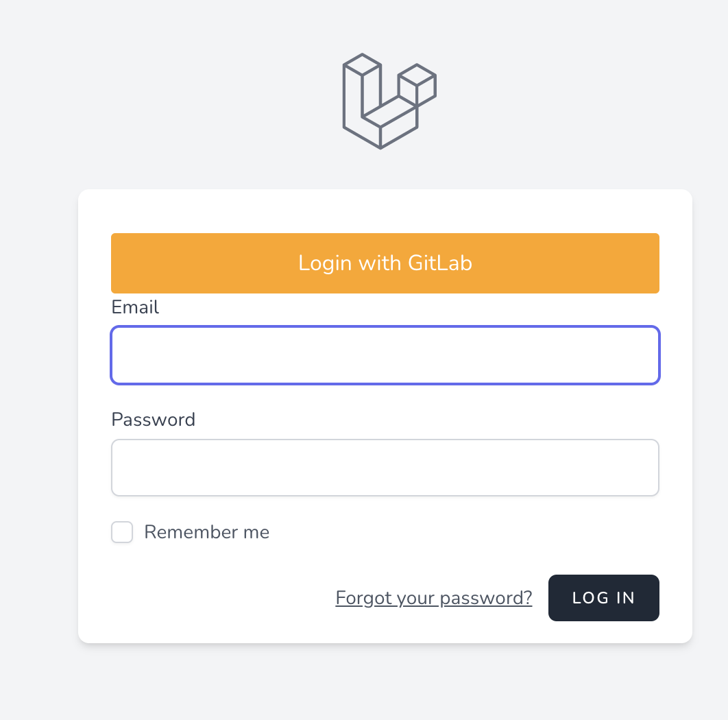Select the highlighted Email text box
The width and height of the screenshot is (728, 720).
coord(385,355)
